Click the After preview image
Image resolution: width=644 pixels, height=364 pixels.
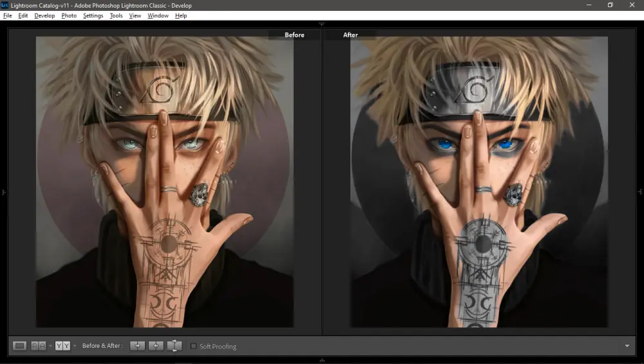click(x=479, y=182)
